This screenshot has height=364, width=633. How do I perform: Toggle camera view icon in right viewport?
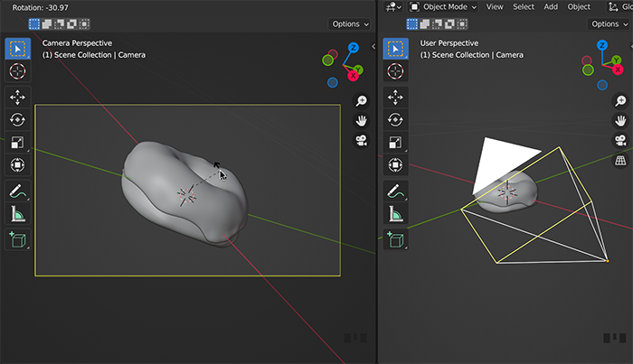click(620, 140)
